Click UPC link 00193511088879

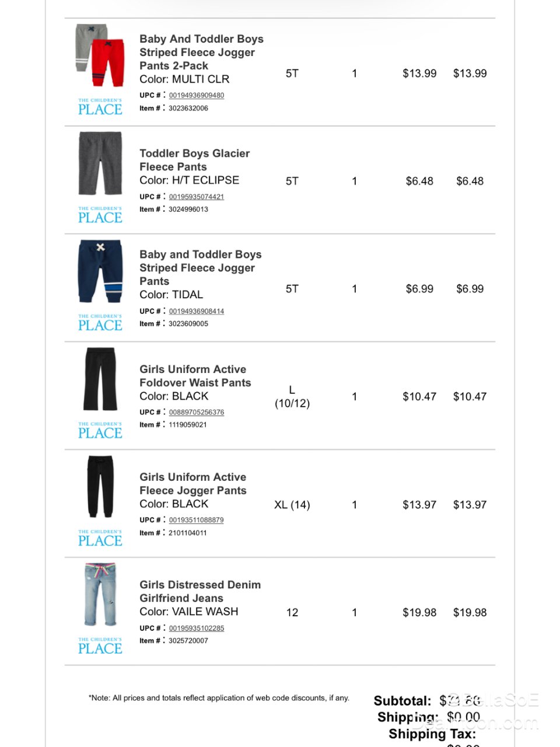click(196, 520)
